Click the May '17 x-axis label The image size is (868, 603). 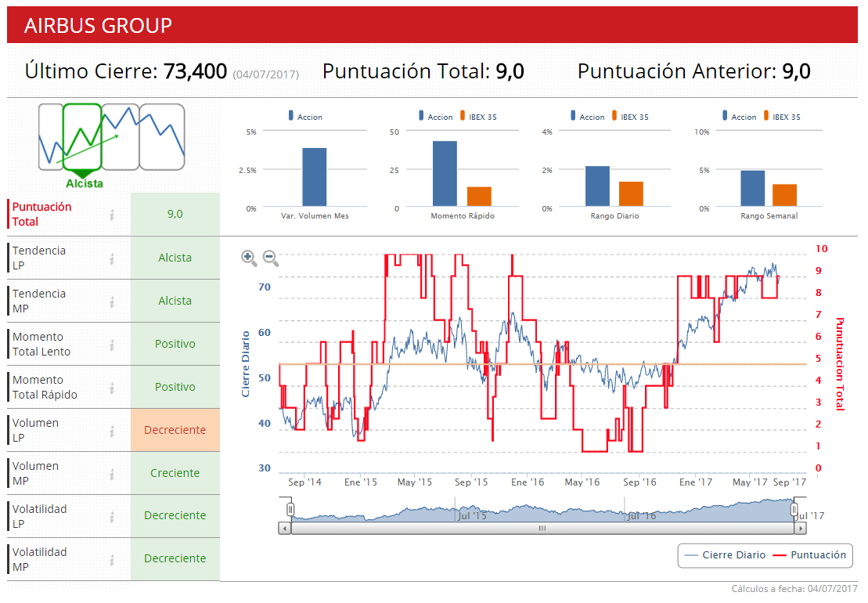tap(750, 482)
